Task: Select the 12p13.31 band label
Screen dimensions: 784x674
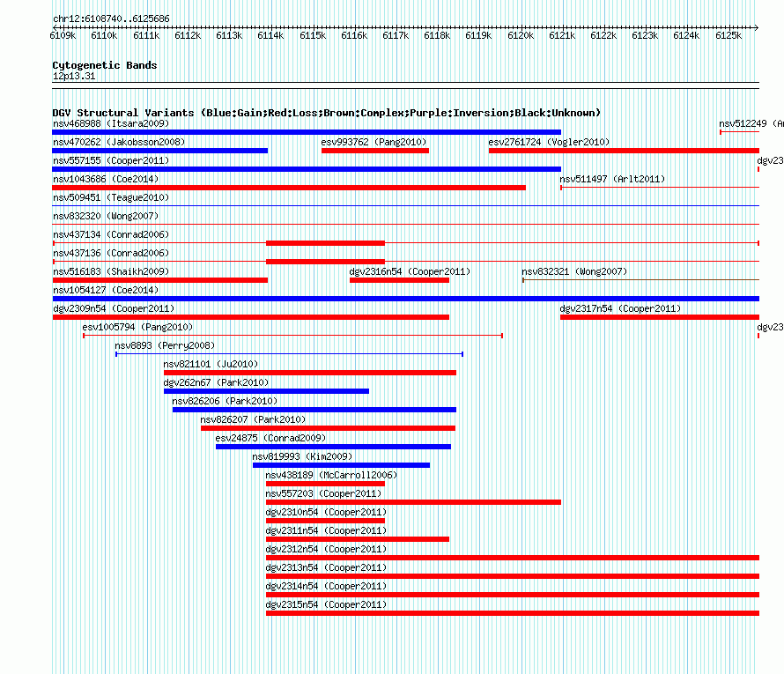Action: [x=74, y=76]
